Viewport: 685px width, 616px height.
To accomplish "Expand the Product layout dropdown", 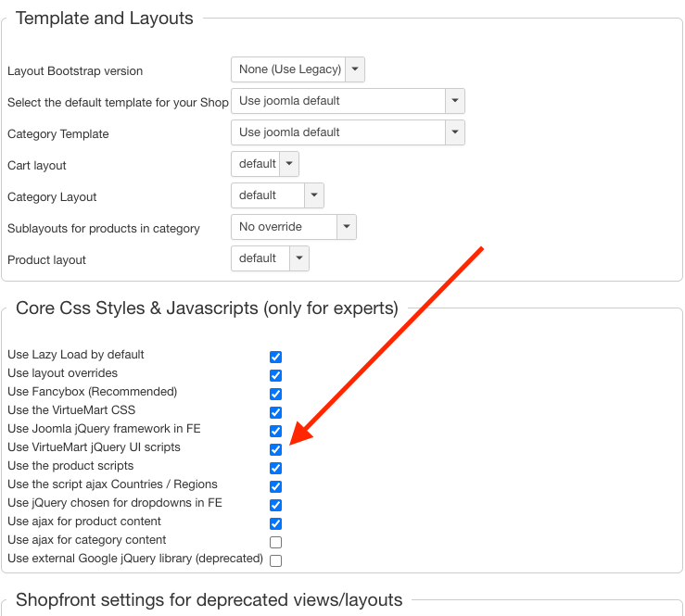I will (270, 258).
